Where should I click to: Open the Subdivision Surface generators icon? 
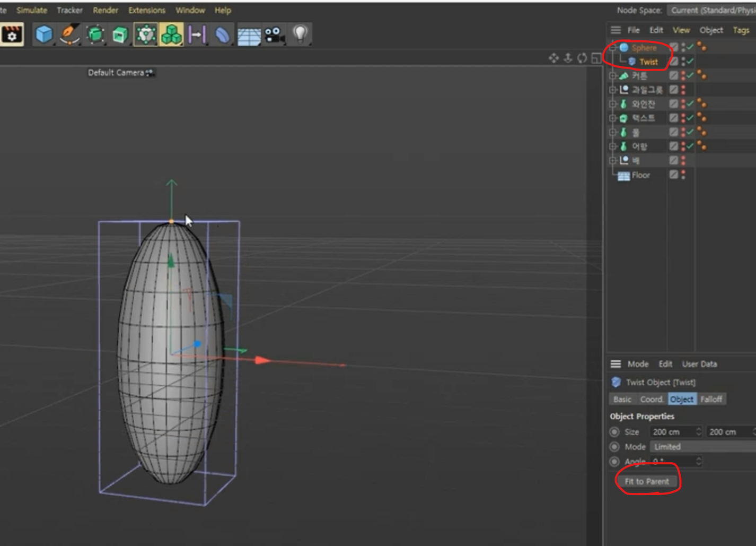[x=95, y=35]
